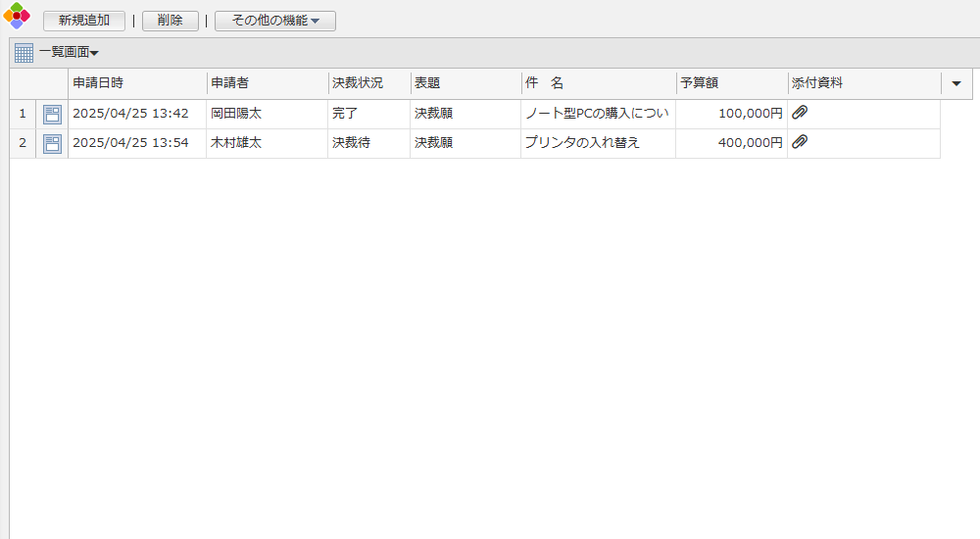Open the detail form icon for row 1

click(52, 114)
